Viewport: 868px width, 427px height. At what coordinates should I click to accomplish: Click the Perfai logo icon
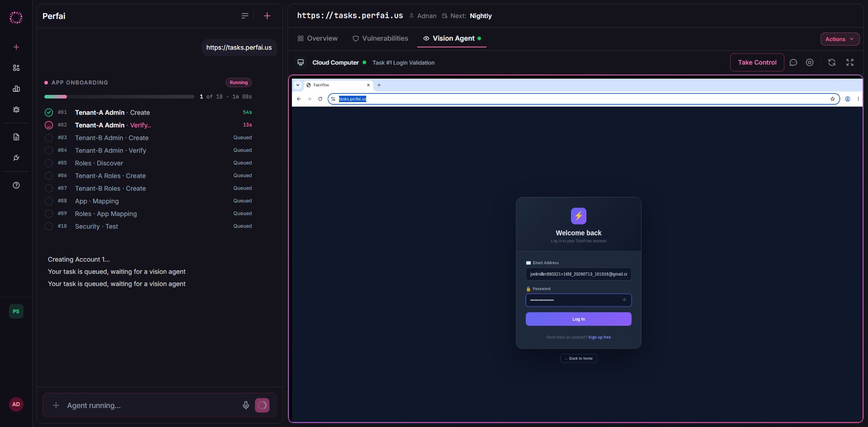pyautogui.click(x=16, y=18)
